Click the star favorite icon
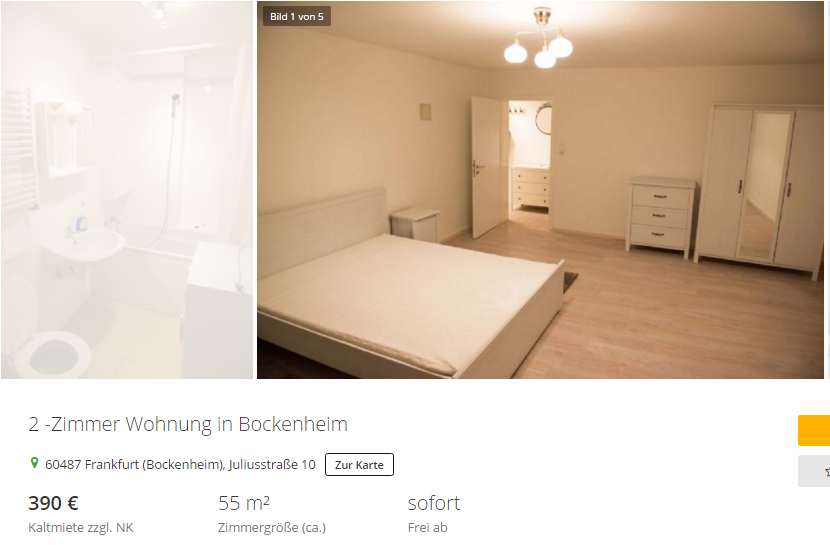 [827, 471]
